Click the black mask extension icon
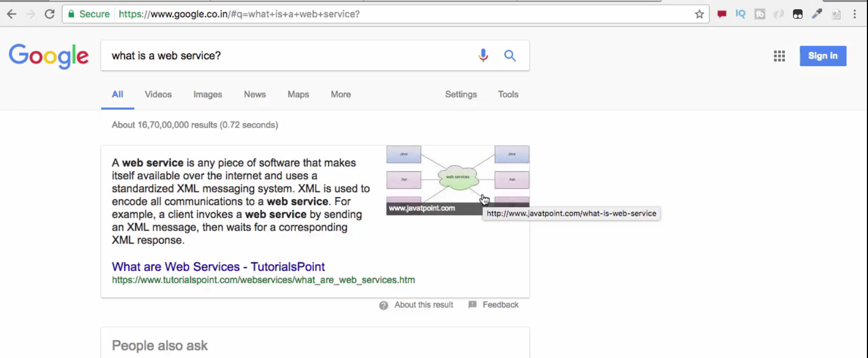 click(x=797, y=14)
